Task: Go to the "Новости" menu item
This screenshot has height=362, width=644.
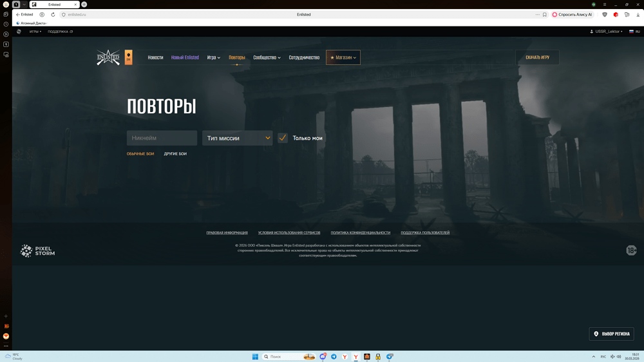Action: tap(155, 57)
